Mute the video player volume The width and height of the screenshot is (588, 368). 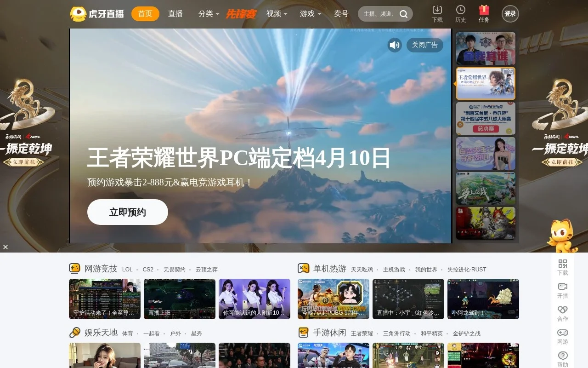[x=394, y=45]
